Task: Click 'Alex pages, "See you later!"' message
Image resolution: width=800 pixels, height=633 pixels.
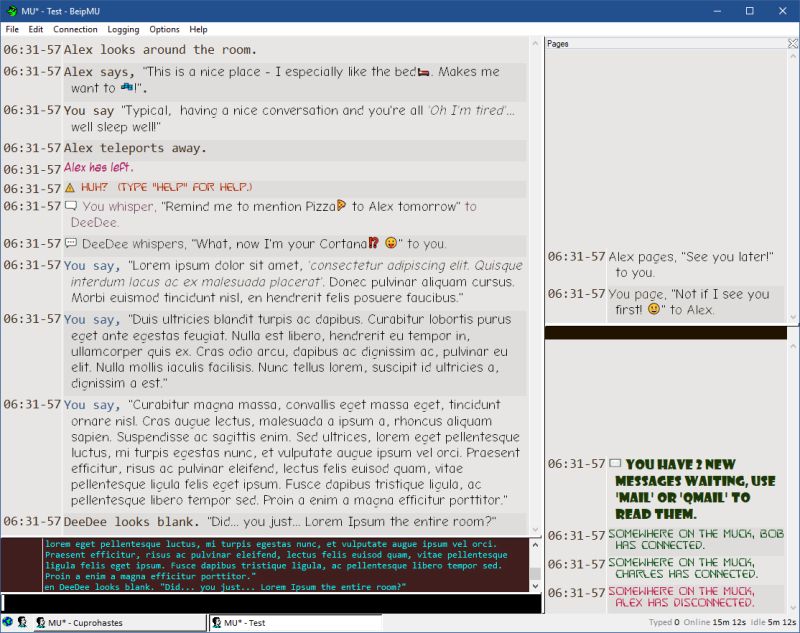Action: coord(691,264)
